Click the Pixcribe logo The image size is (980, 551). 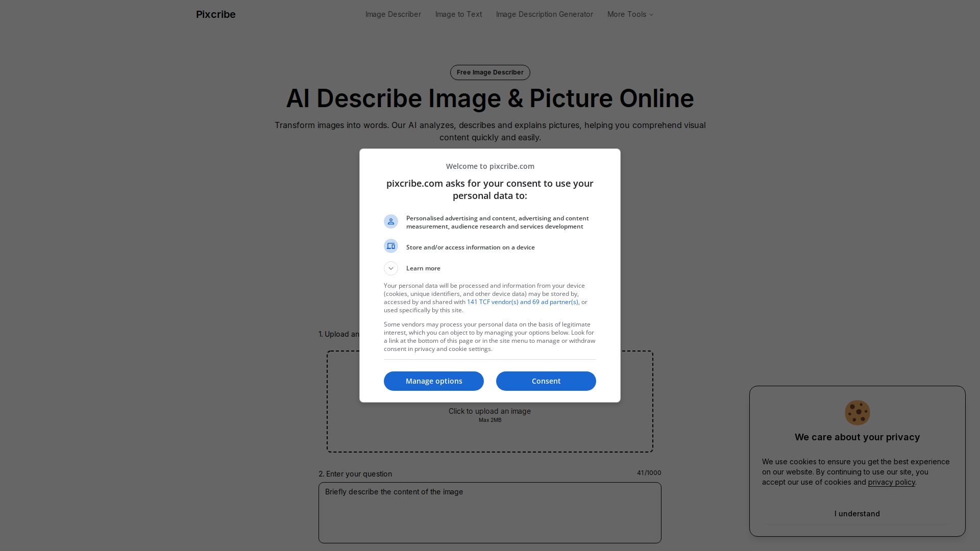pyautogui.click(x=216, y=14)
